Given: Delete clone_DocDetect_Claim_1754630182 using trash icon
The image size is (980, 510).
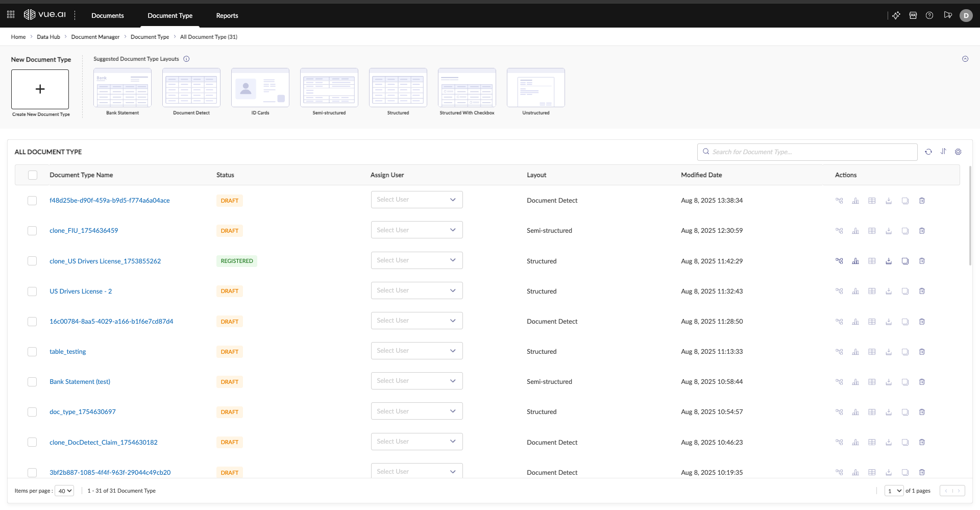Looking at the screenshot, I should coord(922,442).
